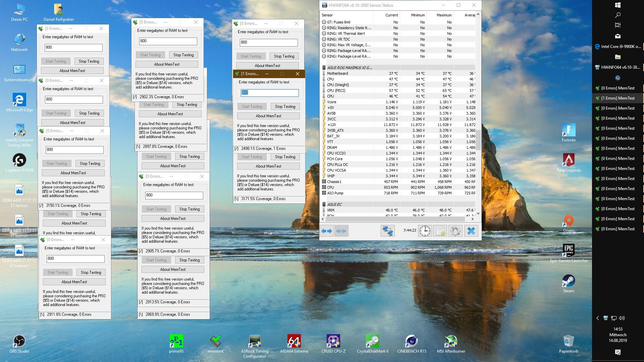
Task: Open Logitech G HUB desktop icon
Action: coord(19,163)
